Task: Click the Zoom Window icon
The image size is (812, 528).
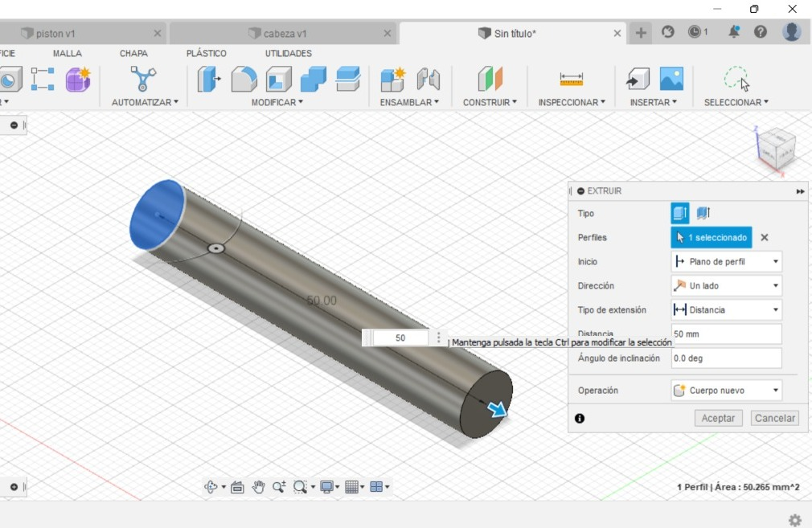Action: (300, 486)
